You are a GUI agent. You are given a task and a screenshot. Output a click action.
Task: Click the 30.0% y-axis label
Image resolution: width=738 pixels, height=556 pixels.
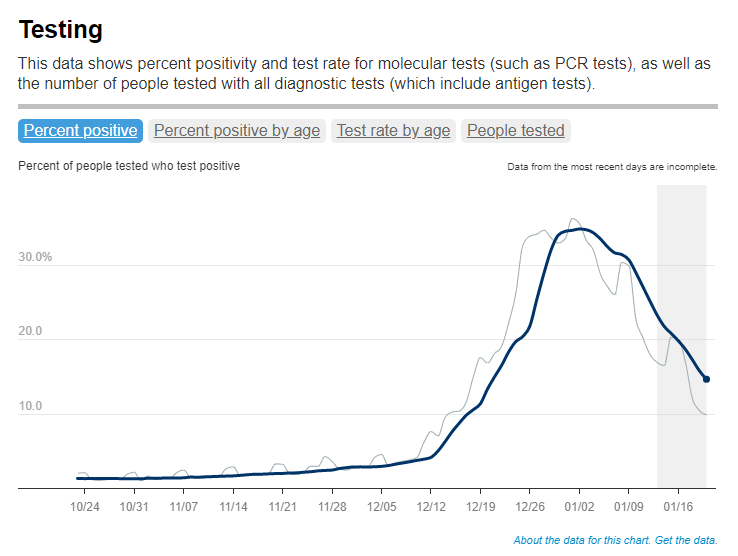click(x=35, y=257)
